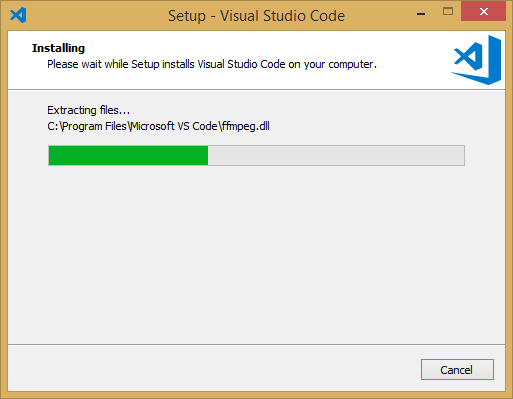Screen dimensions: 513x399
Task: Click the 'C:' drive letter in path
Action: pyautogui.click(x=53, y=126)
